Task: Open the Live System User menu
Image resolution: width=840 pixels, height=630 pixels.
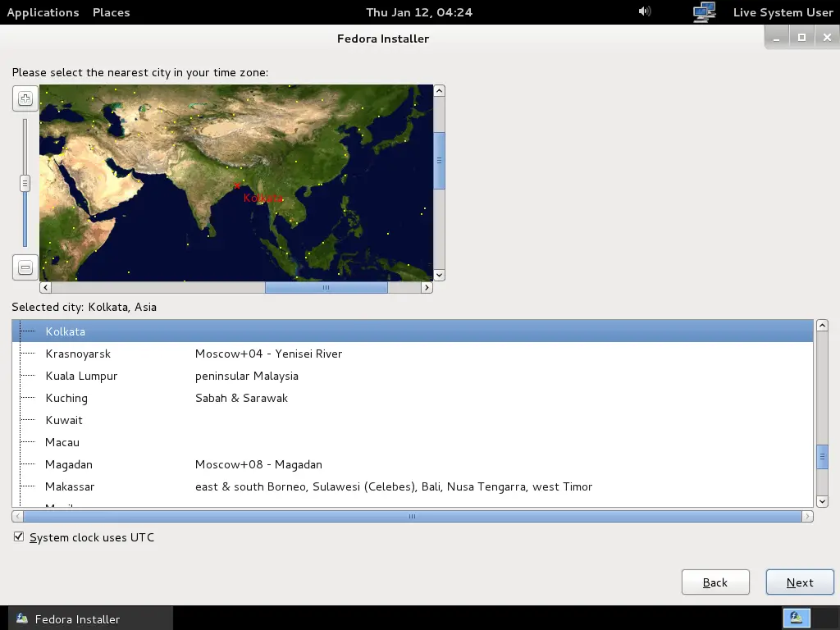Action: [783, 12]
